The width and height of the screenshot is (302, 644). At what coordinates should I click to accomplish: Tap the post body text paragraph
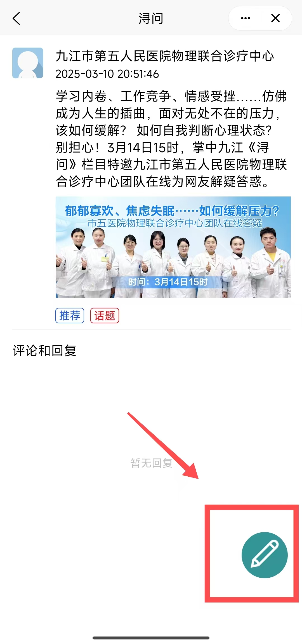(x=171, y=139)
